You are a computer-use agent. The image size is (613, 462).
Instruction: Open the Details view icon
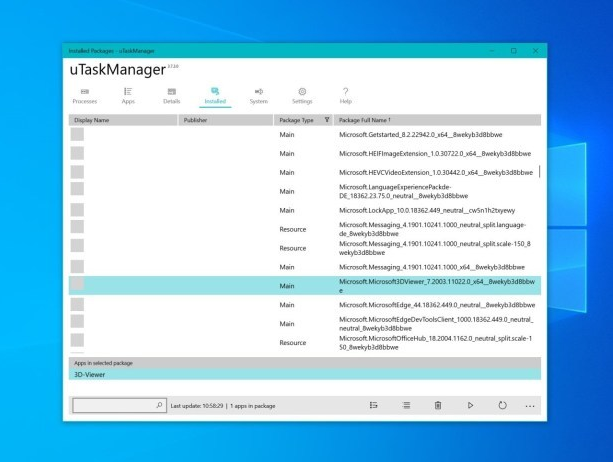171,95
